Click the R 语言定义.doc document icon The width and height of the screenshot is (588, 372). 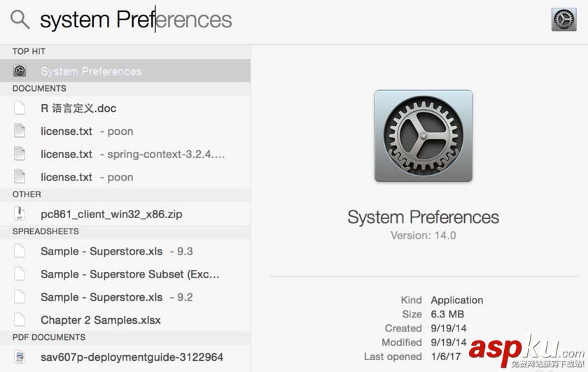click(20, 108)
